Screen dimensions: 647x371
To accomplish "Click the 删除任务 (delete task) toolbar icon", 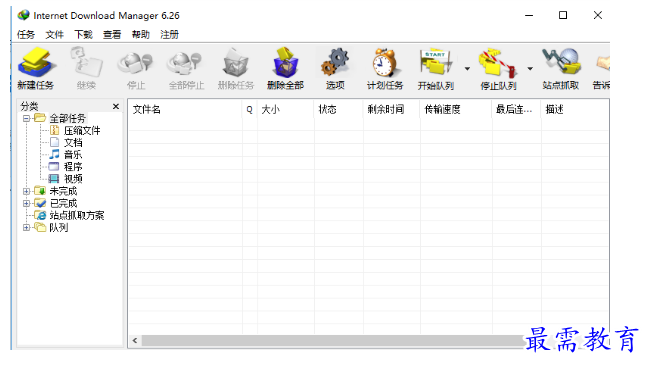I will [236, 68].
